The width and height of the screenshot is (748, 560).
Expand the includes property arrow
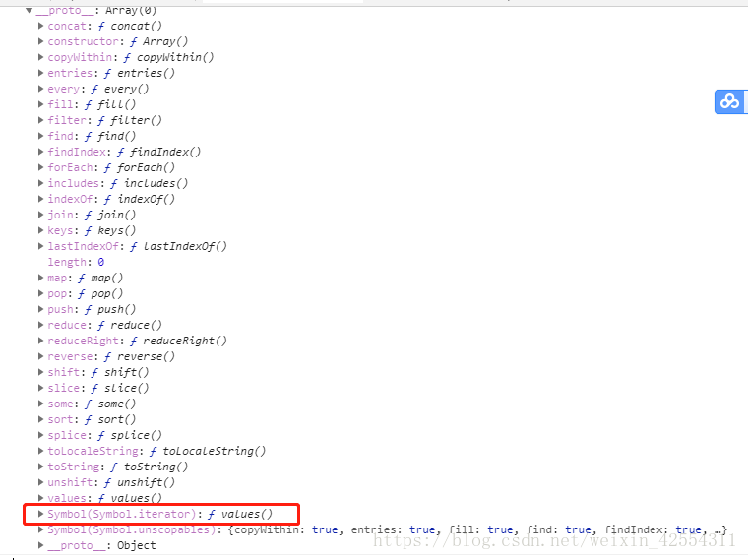point(41,183)
